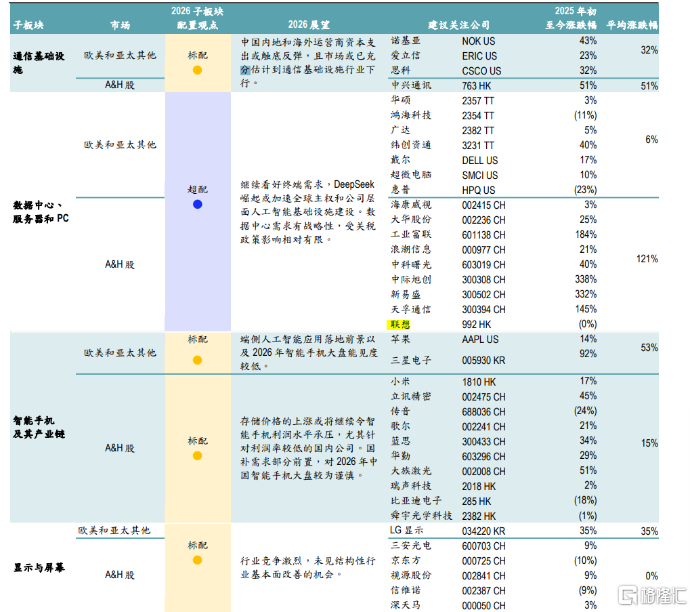Select ticker AAPL US
This screenshot has height=612, width=693.
coord(480,339)
